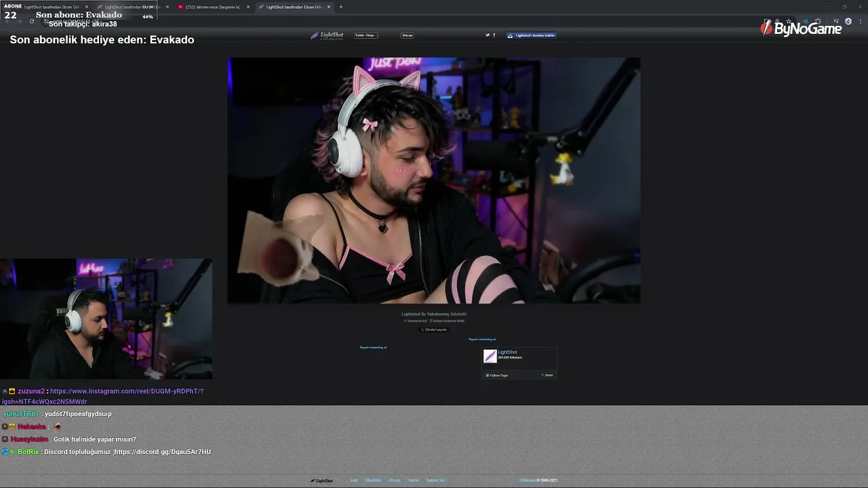
Task: Open the LightShot Facebook page avatar
Action: click(x=490, y=357)
